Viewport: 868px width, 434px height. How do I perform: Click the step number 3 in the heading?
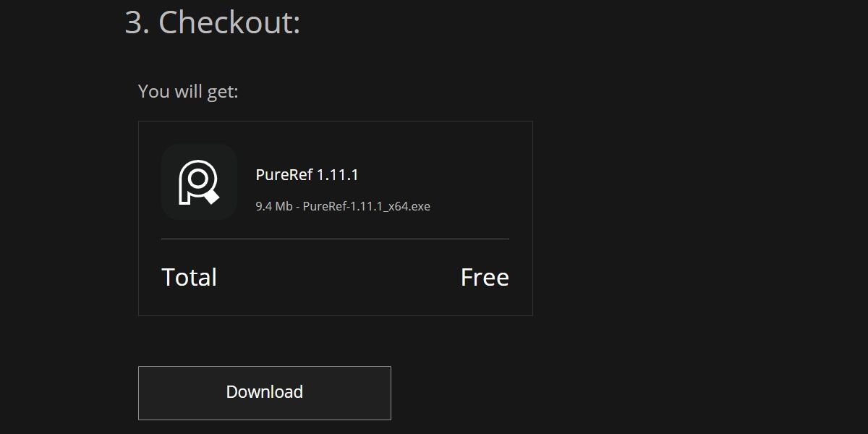tap(135, 22)
